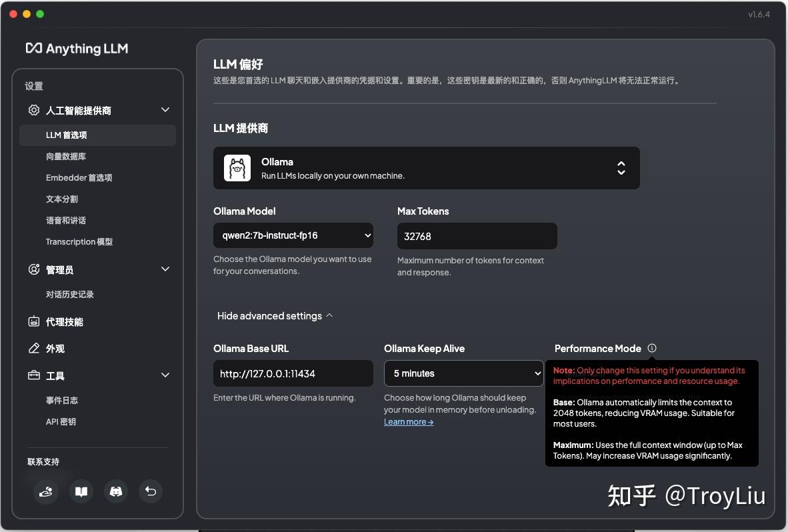Open the support hand icon in footer
Viewport: 788px width, 532px height.
46,491
